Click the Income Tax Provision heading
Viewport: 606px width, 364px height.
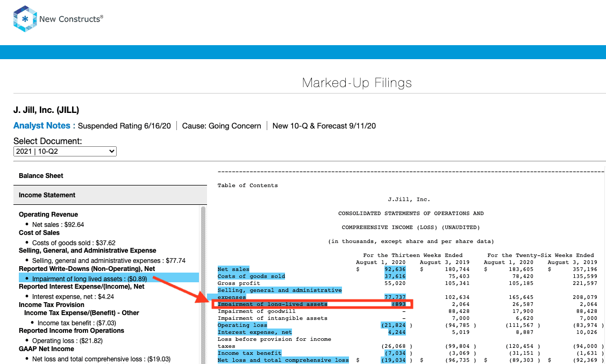pyautogui.click(x=52, y=304)
